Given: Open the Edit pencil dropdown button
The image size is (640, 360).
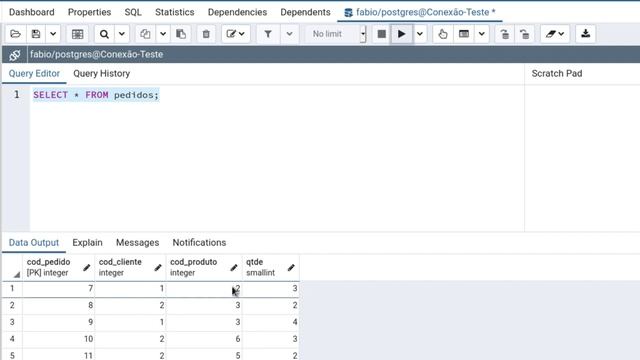Looking at the screenshot, I should tap(236, 34).
